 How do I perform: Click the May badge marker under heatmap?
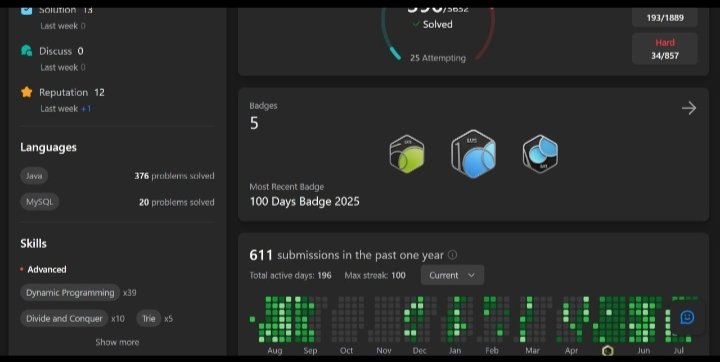click(x=608, y=351)
